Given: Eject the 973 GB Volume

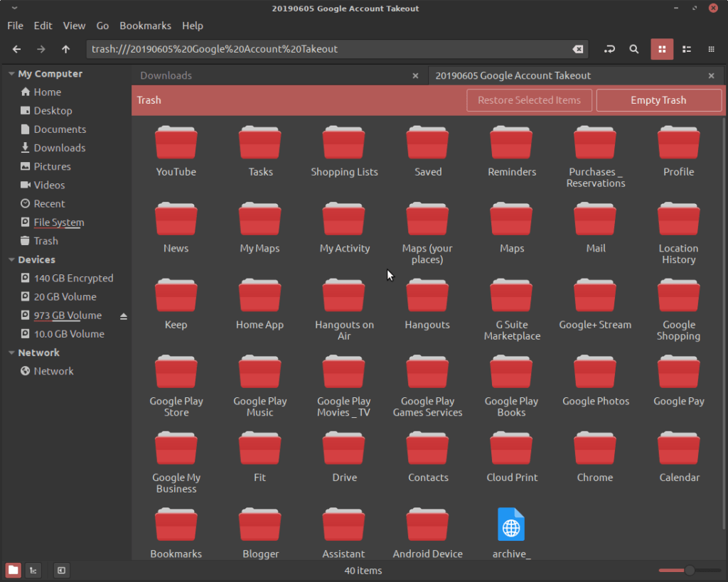Looking at the screenshot, I should click(x=124, y=316).
